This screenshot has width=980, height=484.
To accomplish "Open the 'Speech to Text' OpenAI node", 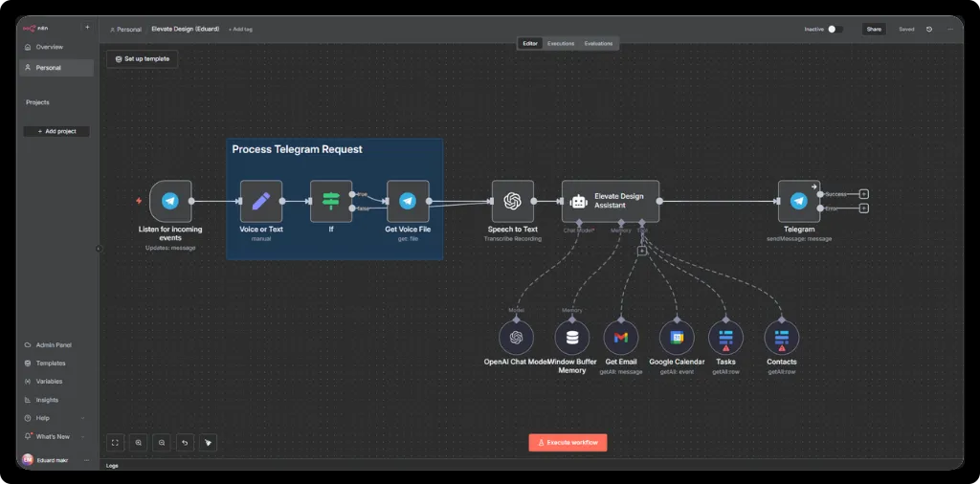I will (x=513, y=201).
